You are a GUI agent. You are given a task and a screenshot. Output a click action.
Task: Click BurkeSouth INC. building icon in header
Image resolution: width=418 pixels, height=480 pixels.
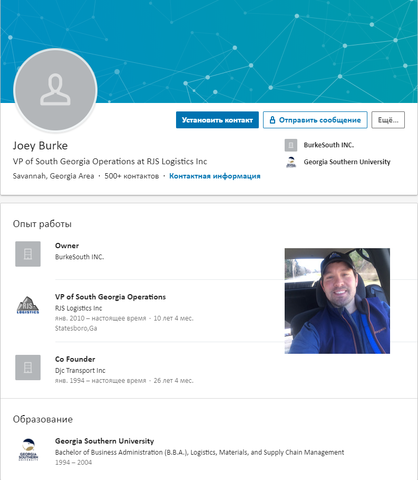pos(291,145)
